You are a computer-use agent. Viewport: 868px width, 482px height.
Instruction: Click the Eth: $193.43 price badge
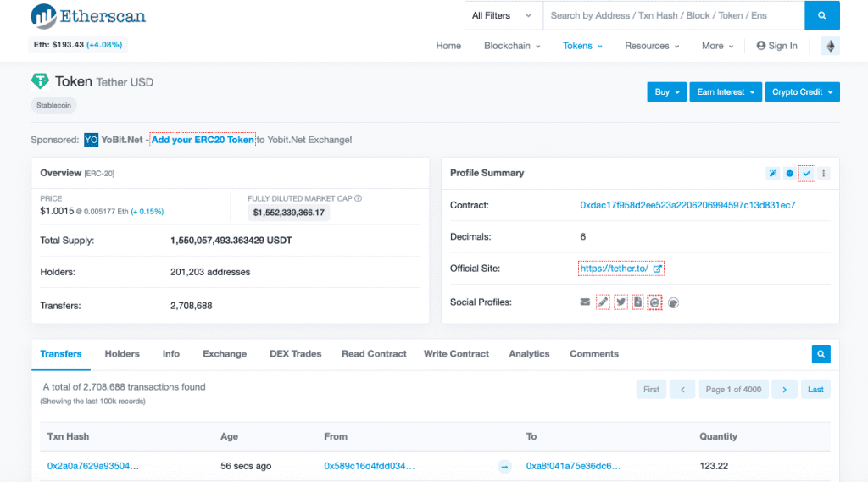click(x=77, y=45)
